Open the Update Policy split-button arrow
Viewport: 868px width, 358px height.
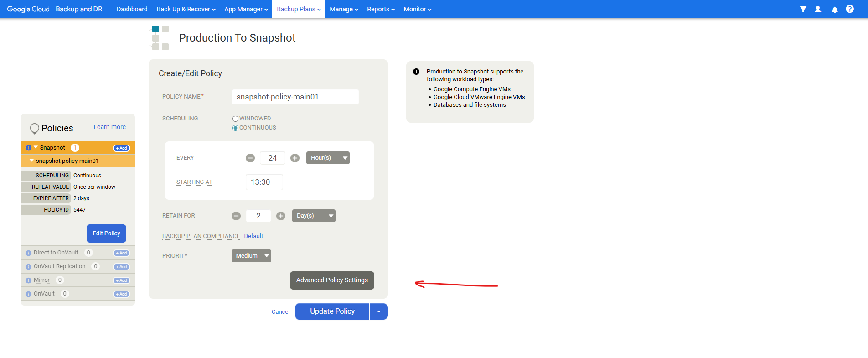(379, 311)
